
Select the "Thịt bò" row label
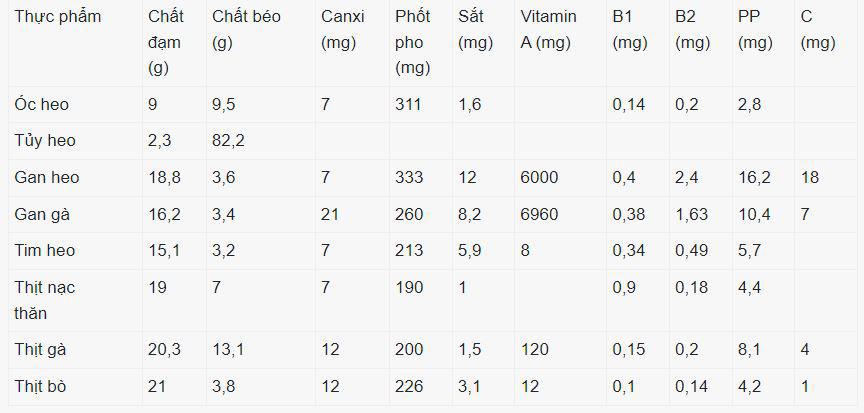[x=42, y=386]
